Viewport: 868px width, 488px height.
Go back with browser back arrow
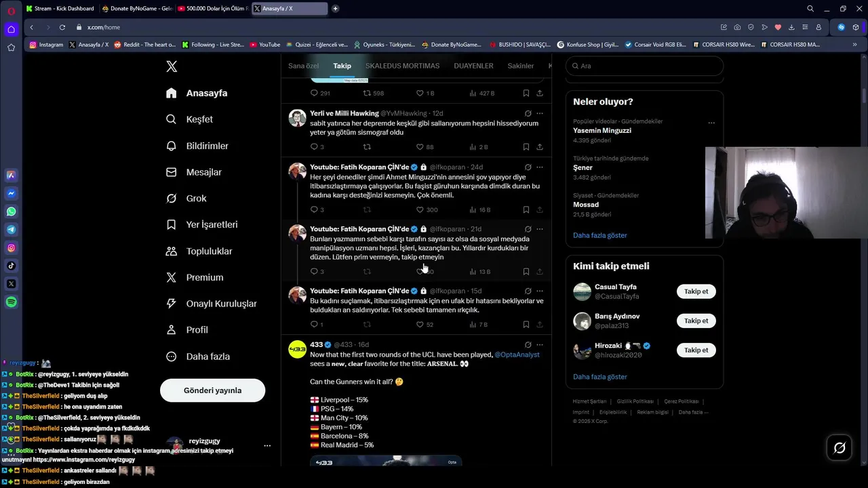(x=31, y=27)
